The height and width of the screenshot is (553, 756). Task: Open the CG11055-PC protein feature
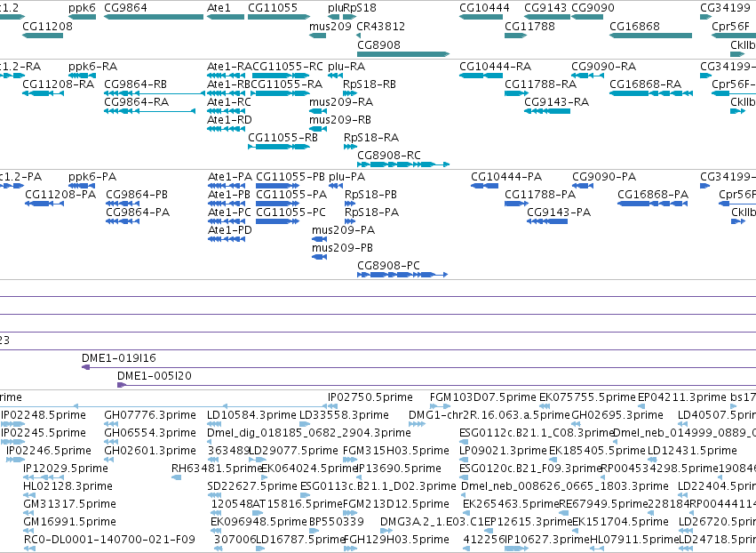click(277, 221)
